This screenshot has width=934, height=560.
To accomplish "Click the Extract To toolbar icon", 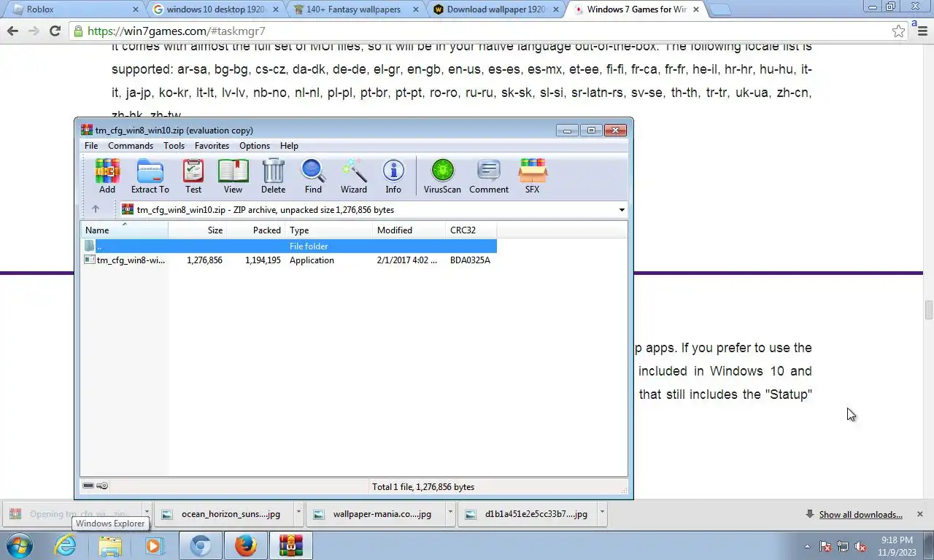I will [150, 176].
